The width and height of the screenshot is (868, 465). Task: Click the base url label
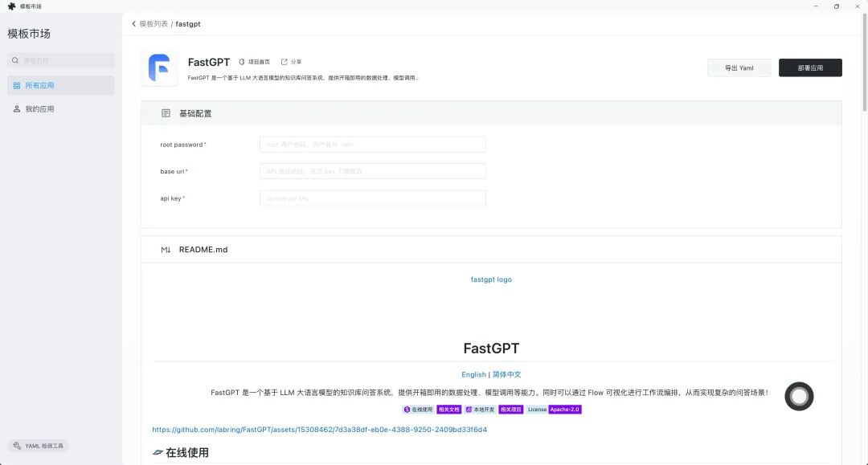174,171
